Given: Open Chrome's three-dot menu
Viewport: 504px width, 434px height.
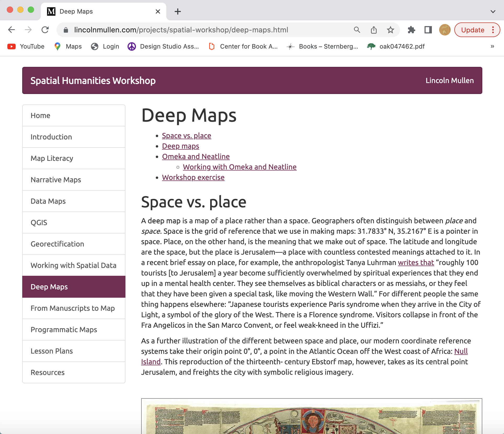Looking at the screenshot, I should [x=493, y=30].
